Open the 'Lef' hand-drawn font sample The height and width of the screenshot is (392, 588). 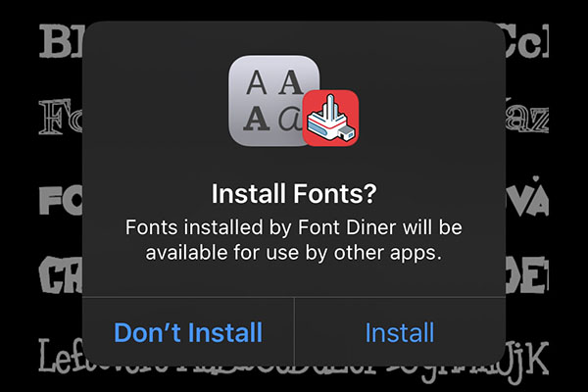point(61,356)
